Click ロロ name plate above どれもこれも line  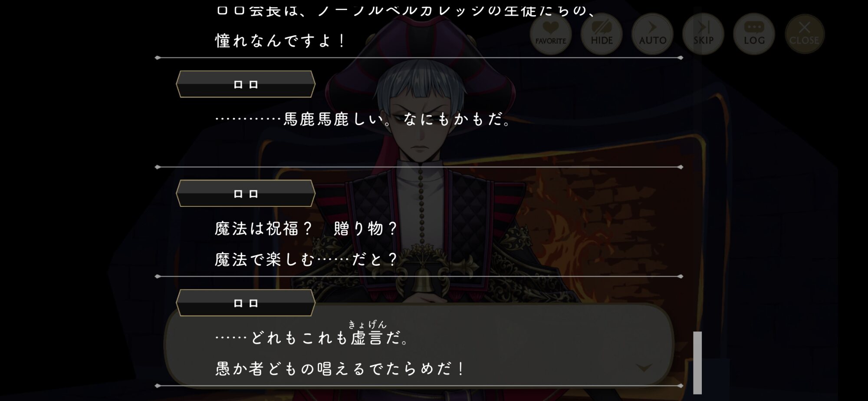(246, 303)
